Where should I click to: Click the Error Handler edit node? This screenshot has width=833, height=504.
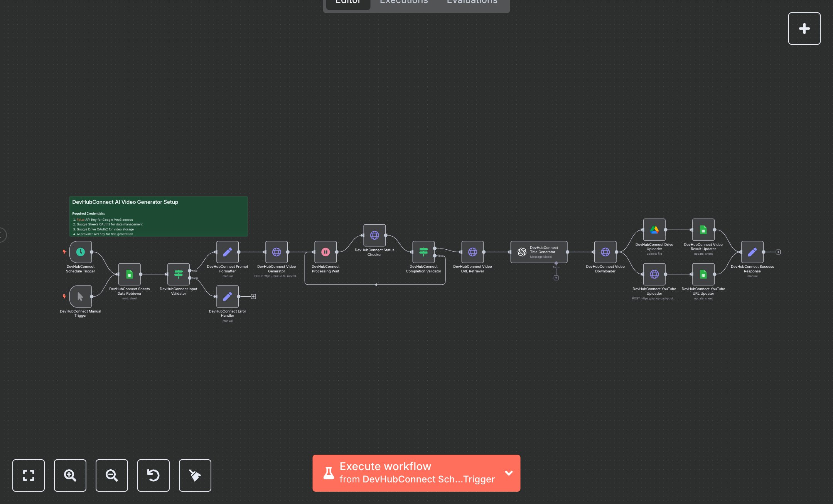pyautogui.click(x=227, y=296)
